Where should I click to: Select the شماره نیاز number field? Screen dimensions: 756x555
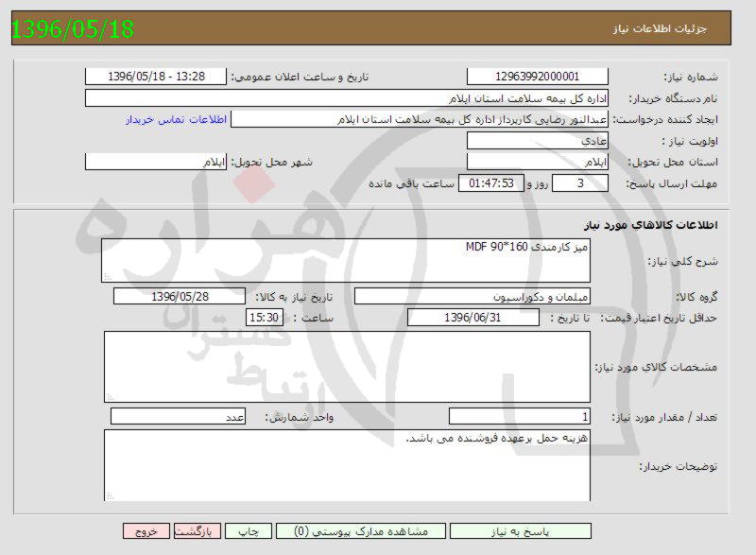tap(538, 77)
